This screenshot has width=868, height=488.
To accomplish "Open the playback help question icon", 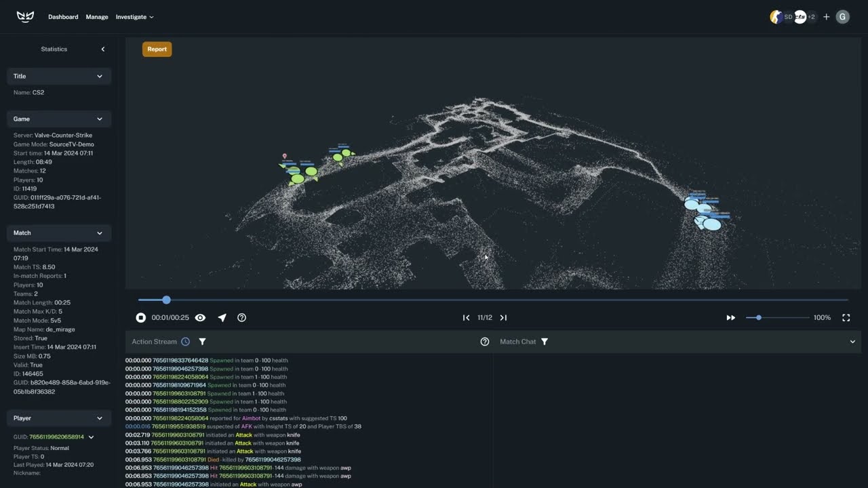I will coord(241,317).
